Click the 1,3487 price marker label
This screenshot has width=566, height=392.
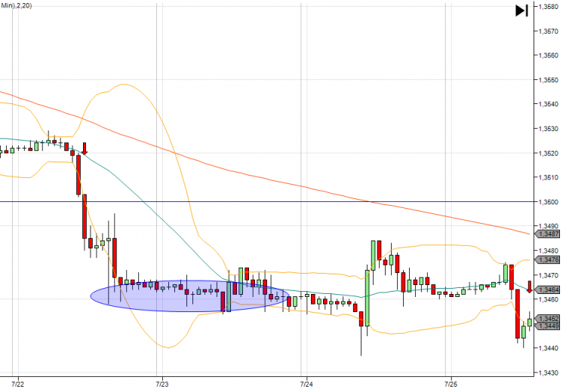[x=549, y=234]
